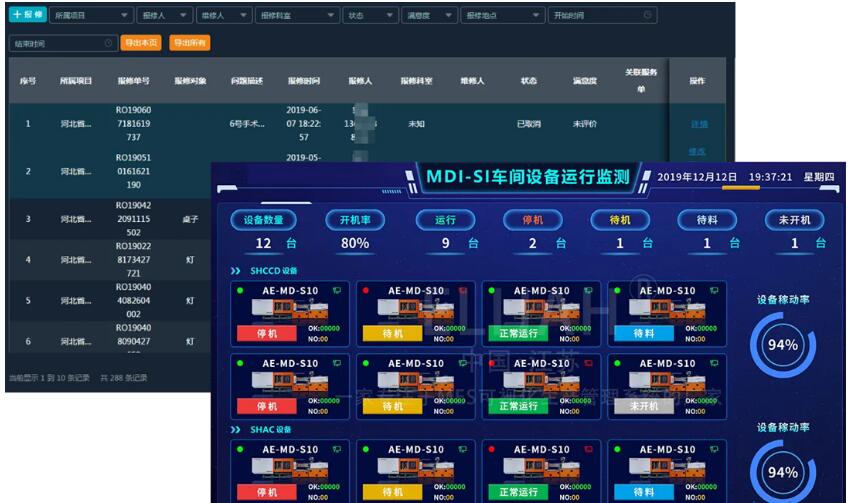Click the 导出所有 export button
849x503 pixels.
point(189,43)
